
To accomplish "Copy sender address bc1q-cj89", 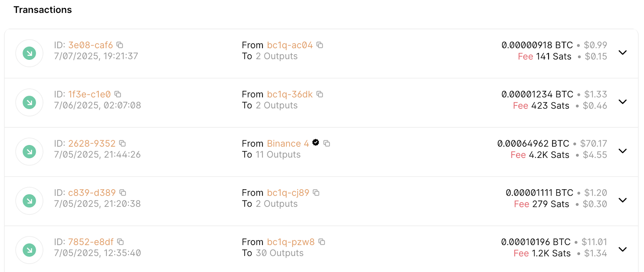I will (316, 192).
